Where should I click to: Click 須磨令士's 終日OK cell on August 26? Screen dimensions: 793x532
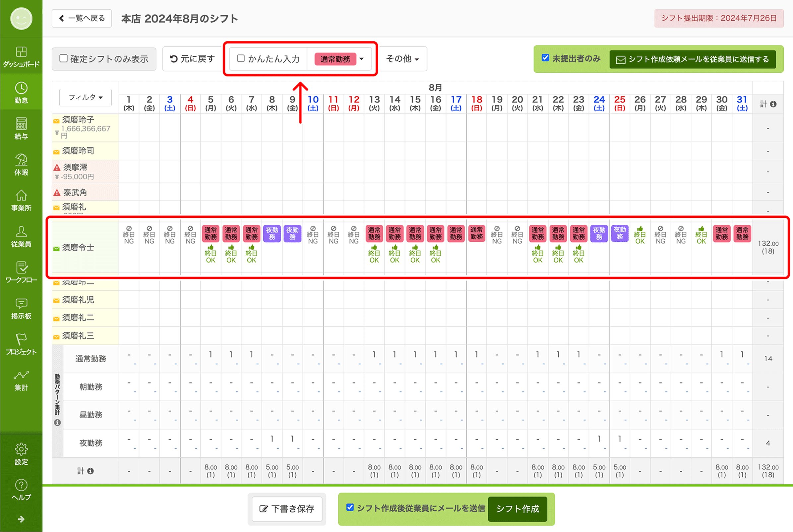coord(640,235)
